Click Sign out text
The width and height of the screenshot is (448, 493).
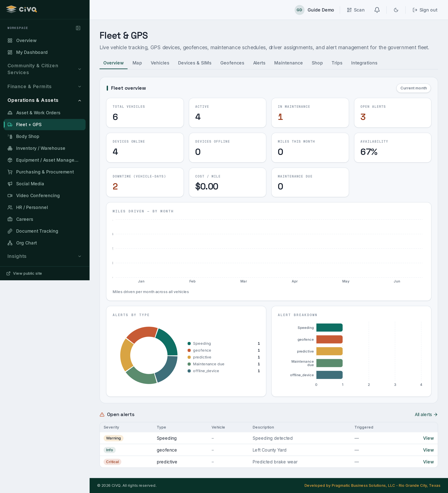point(428,10)
